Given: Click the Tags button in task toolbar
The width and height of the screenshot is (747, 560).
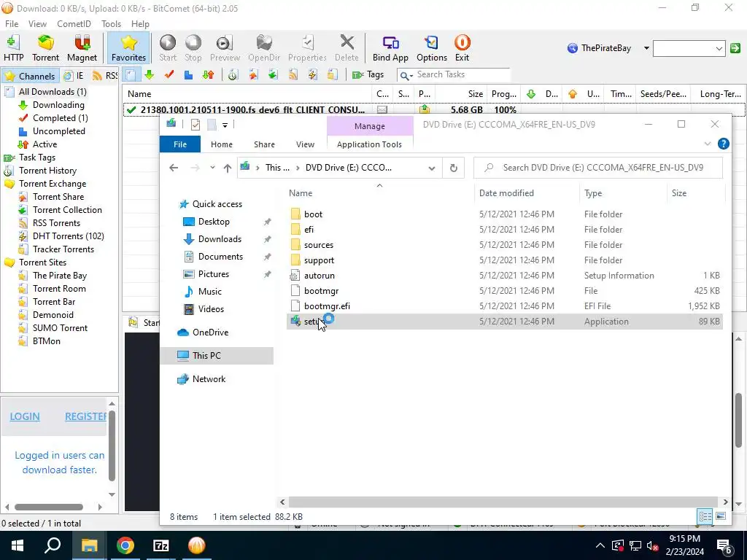Looking at the screenshot, I should [368, 75].
